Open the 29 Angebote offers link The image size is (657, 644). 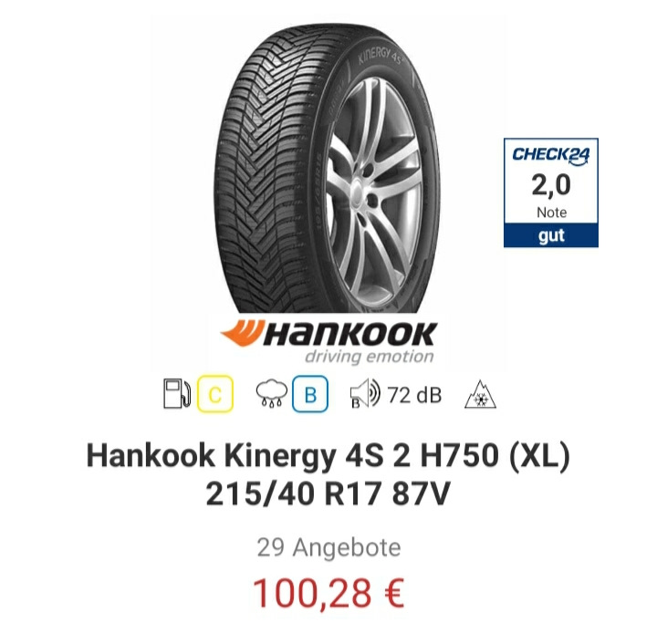[328, 547]
